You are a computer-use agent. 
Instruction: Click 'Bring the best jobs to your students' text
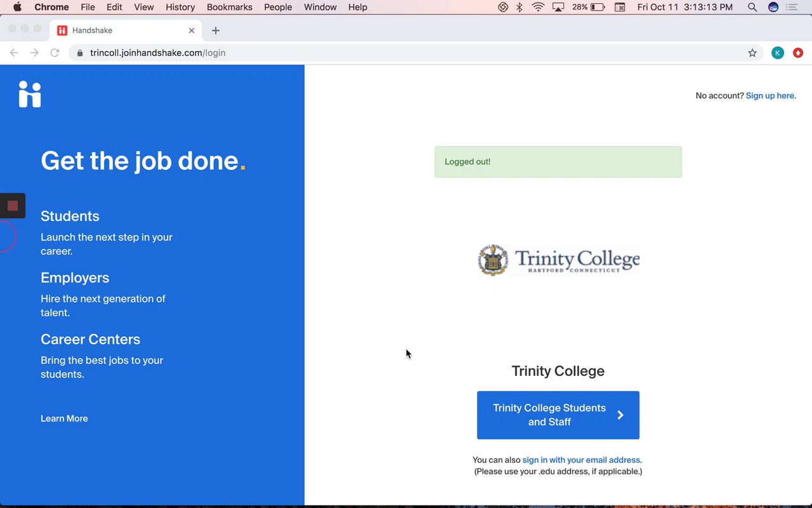(102, 367)
